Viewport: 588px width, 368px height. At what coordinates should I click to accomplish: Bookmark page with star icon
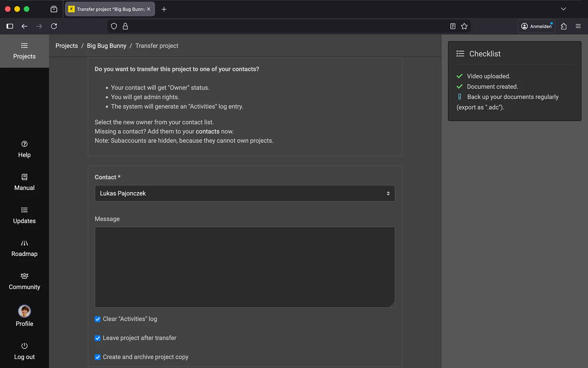(464, 26)
